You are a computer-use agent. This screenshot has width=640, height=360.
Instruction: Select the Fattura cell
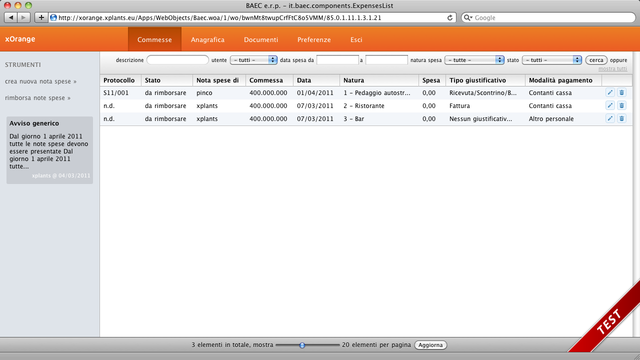460,106
